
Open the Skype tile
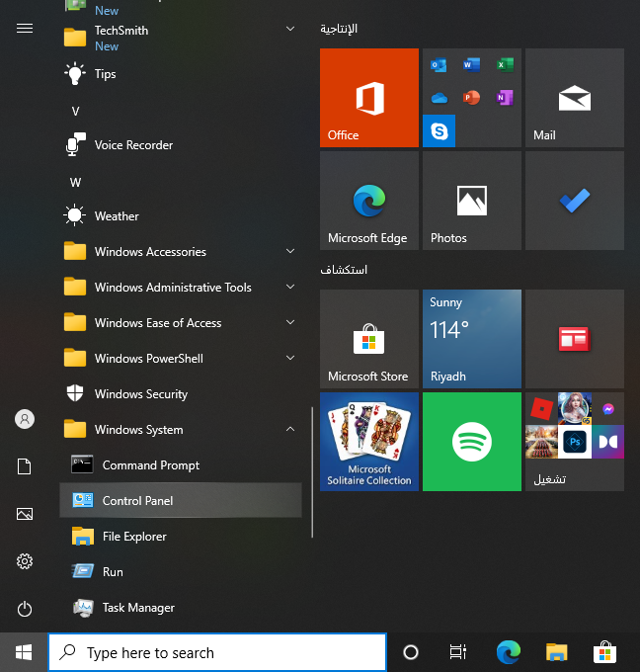(x=439, y=130)
